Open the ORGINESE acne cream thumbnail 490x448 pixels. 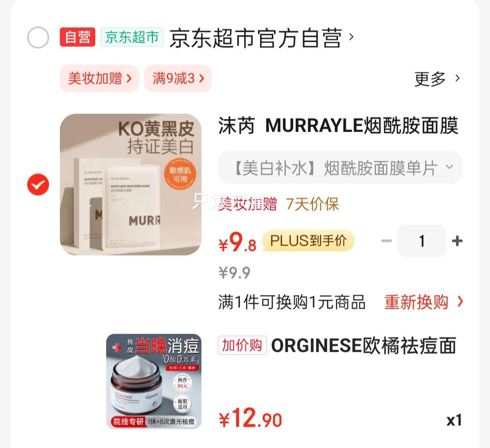pyautogui.click(x=154, y=381)
